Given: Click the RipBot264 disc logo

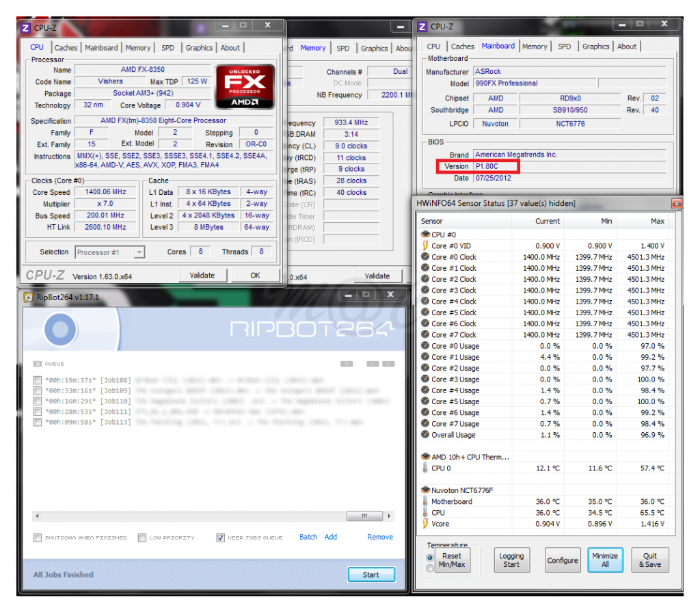Looking at the screenshot, I should 64,328.
